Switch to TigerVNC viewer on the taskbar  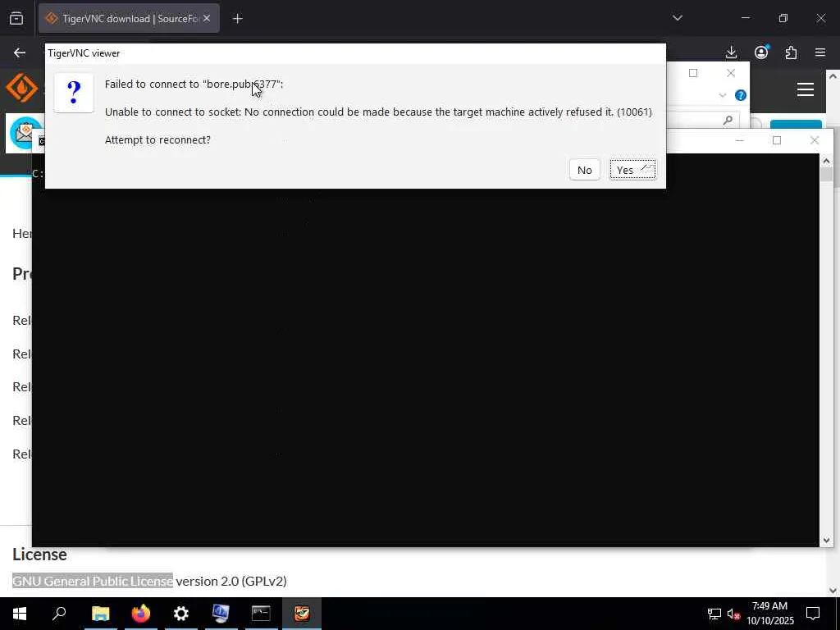(302, 614)
